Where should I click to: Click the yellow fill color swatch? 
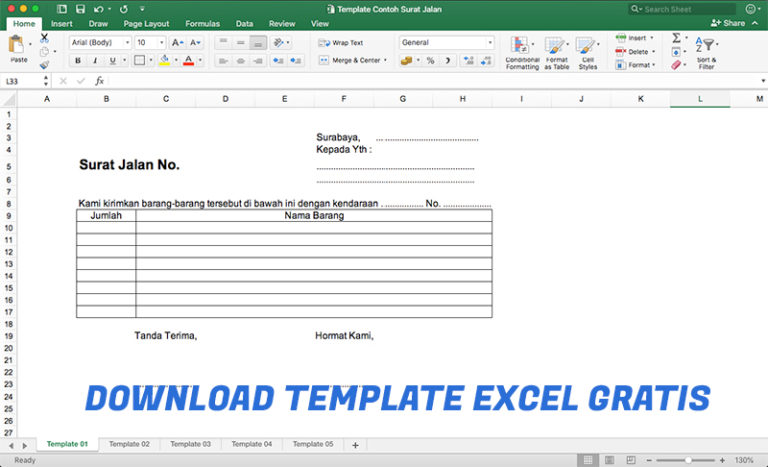[166, 61]
